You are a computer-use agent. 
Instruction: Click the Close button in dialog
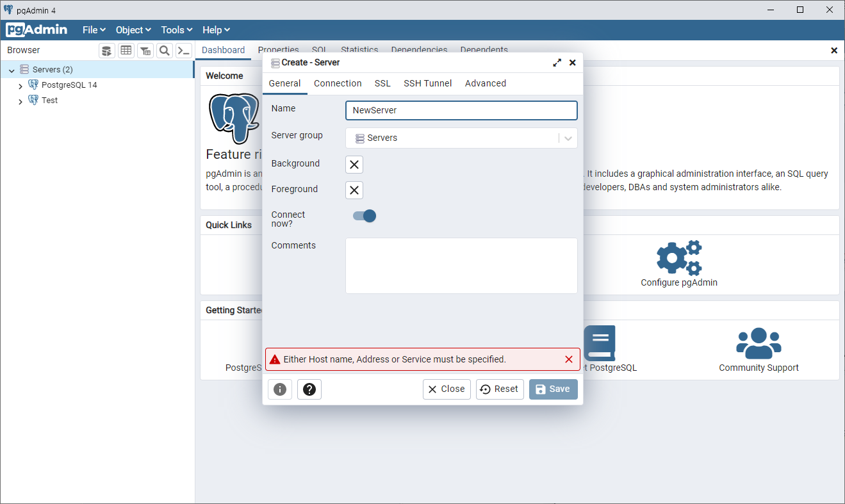[447, 389]
